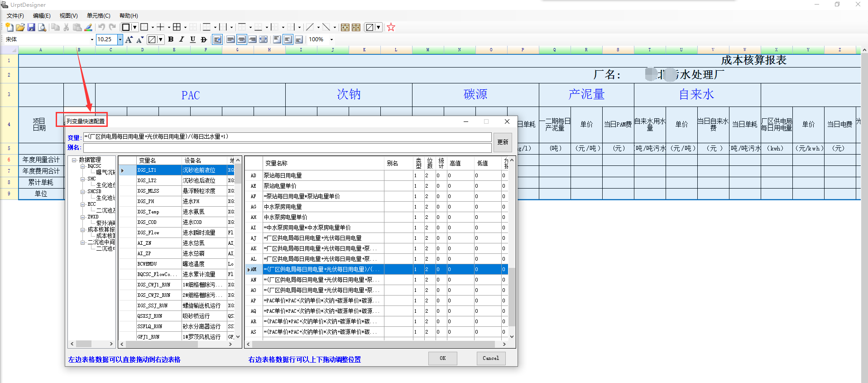This screenshot has width=868, height=383.
Task: Click the red star toolbar icon
Action: (x=391, y=28)
